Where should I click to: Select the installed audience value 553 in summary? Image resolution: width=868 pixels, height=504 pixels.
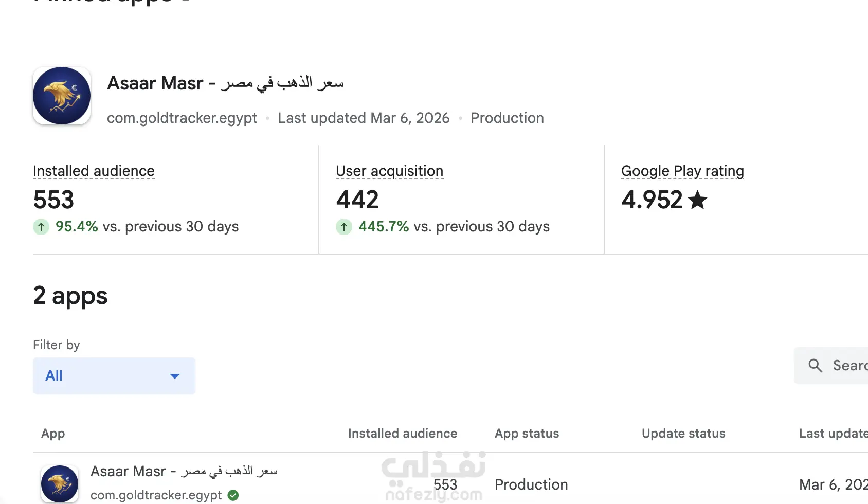tap(53, 200)
